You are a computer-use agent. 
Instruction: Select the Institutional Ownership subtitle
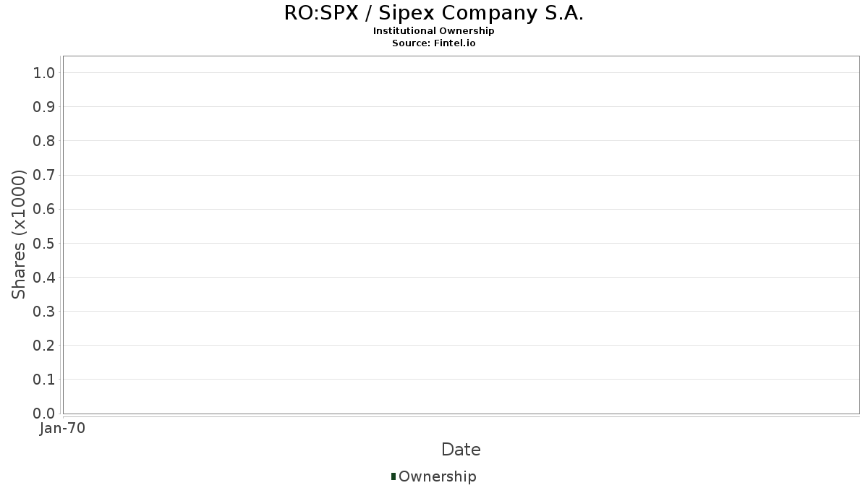[x=433, y=31]
